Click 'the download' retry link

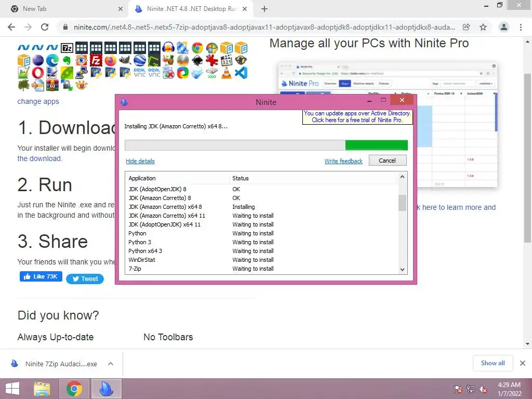click(39, 158)
